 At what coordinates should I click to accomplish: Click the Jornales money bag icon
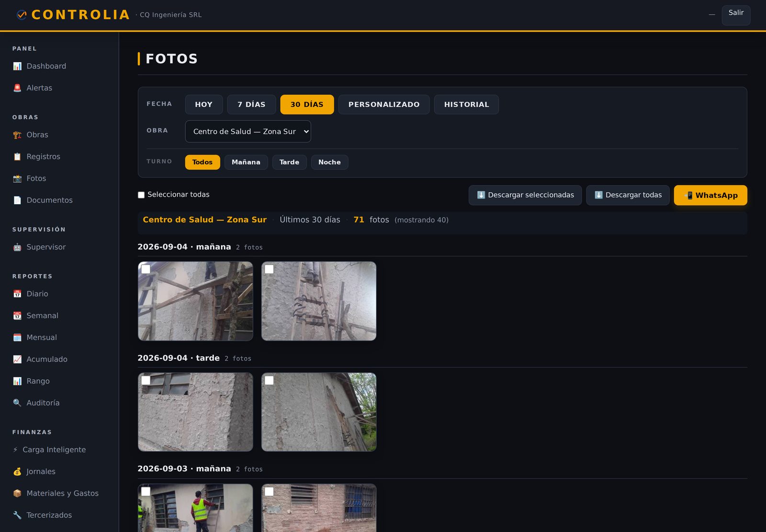click(x=17, y=472)
